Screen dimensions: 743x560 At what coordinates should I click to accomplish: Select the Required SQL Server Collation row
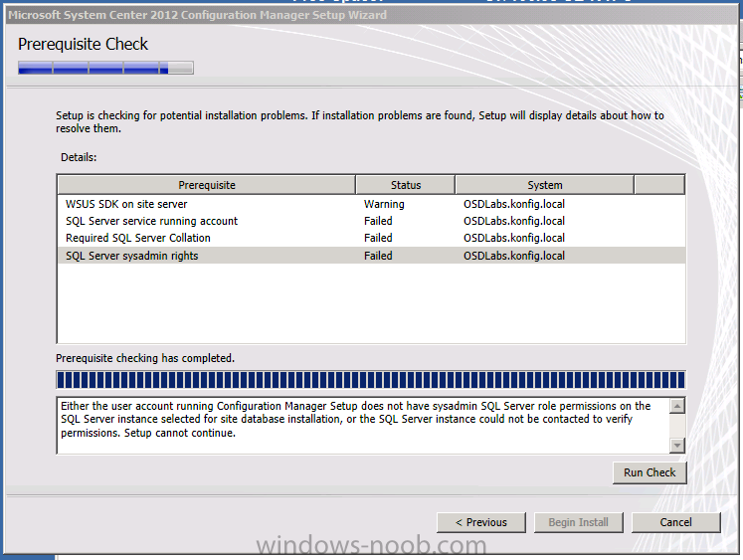pyautogui.click(x=371, y=238)
